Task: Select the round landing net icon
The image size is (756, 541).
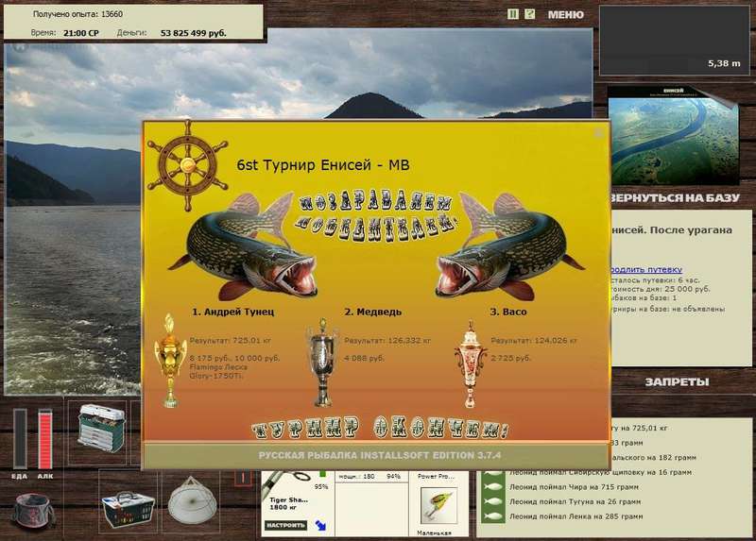Action: point(192,501)
